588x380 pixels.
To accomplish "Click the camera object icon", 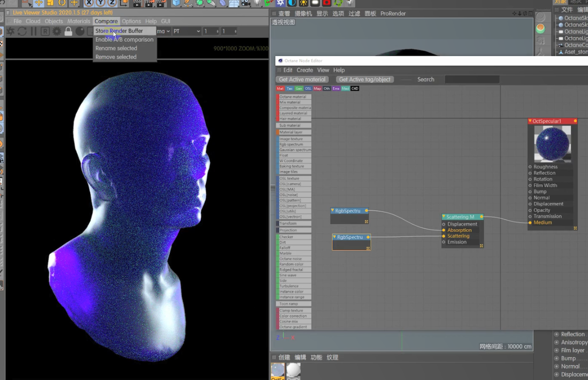I will (x=246, y=3).
